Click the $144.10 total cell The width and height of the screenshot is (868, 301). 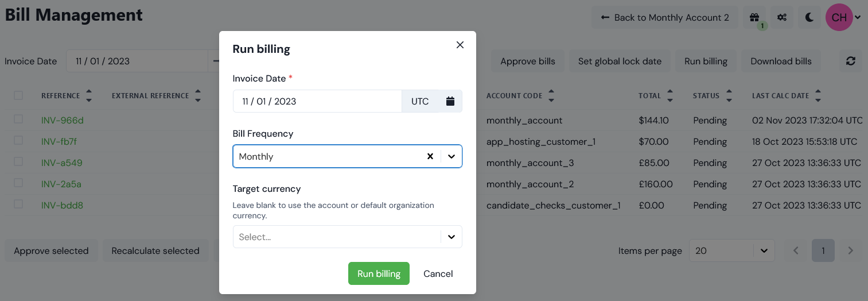(653, 121)
